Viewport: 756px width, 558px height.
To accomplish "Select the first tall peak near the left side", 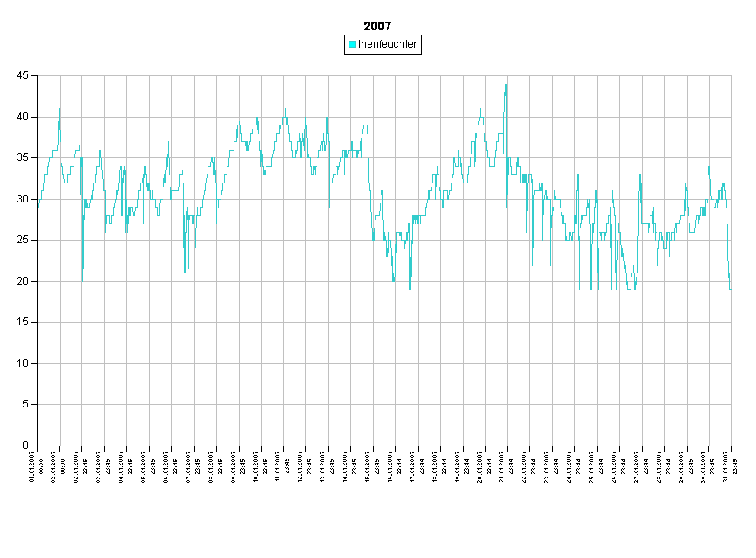I will pyautogui.click(x=59, y=109).
